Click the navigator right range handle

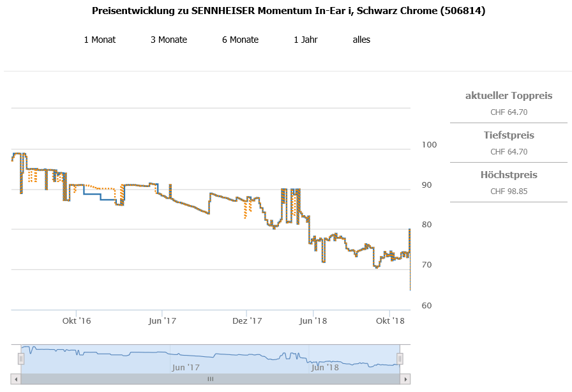click(x=400, y=359)
